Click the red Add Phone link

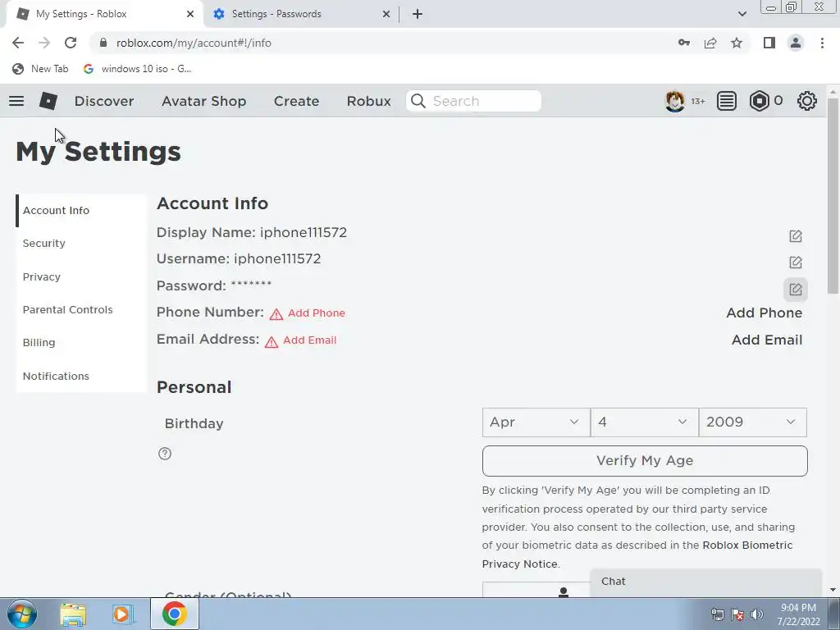point(316,313)
